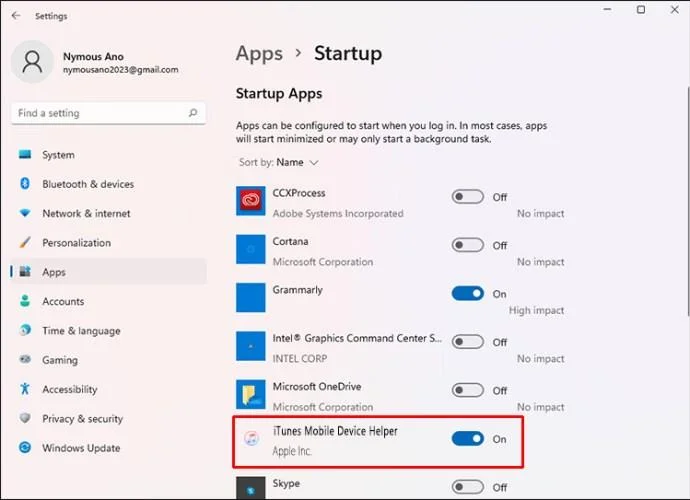Click the Apps sidebar icon
This screenshot has width=690, height=500.
(25, 271)
